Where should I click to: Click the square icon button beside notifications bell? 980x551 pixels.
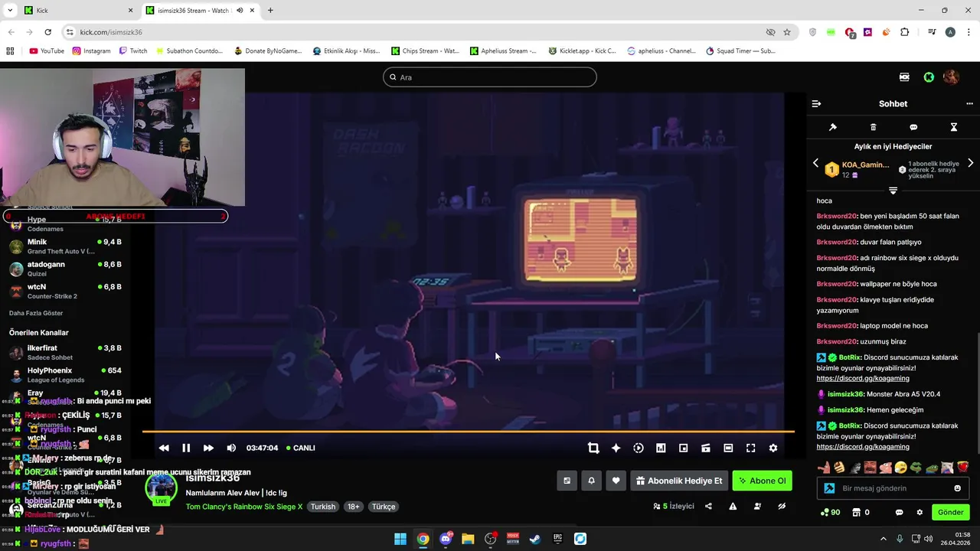point(567,481)
